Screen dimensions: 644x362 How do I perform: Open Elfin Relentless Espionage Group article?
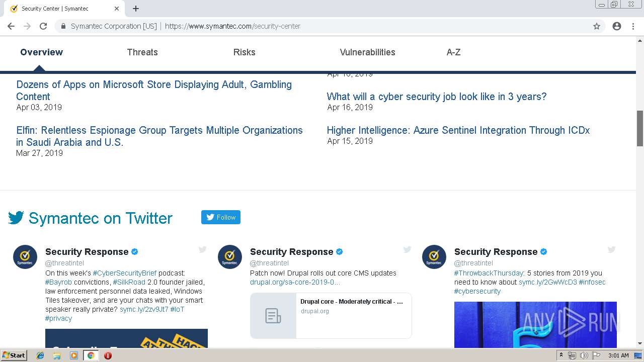(x=159, y=136)
